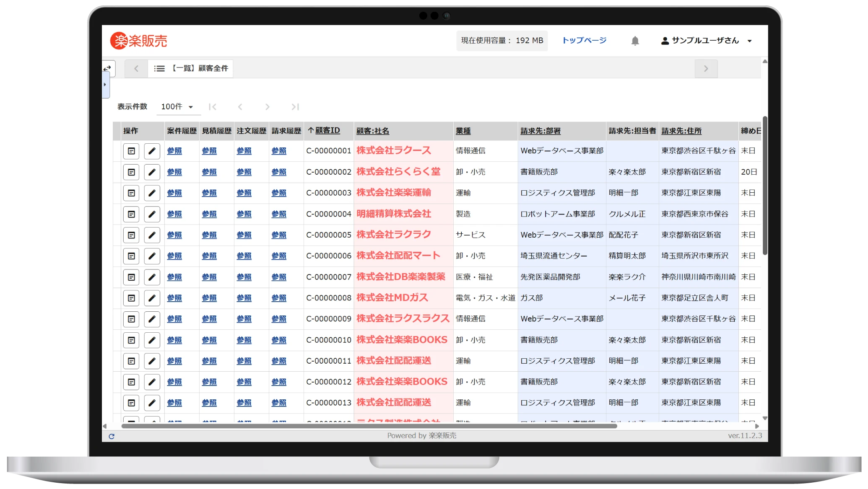
Task: Expand the サンプルユーザさん user menu
Action: 707,41
